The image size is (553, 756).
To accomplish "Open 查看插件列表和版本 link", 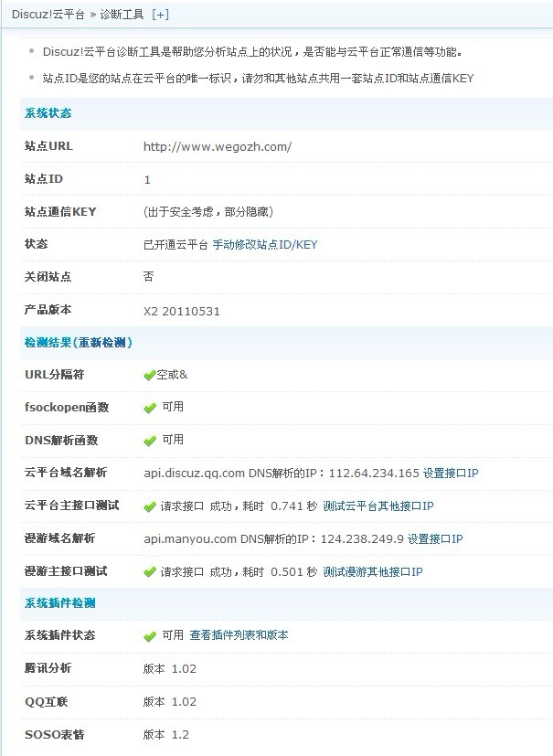I will [x=239, y=635].
